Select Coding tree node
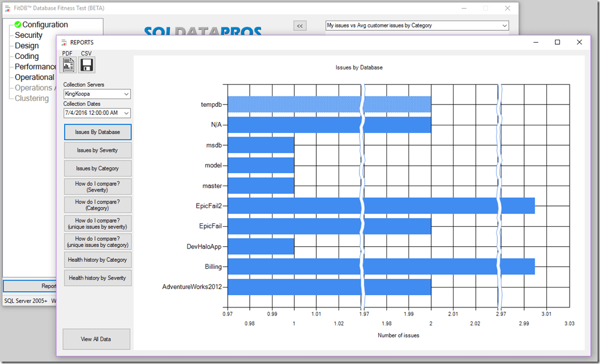 coord(27,56)
